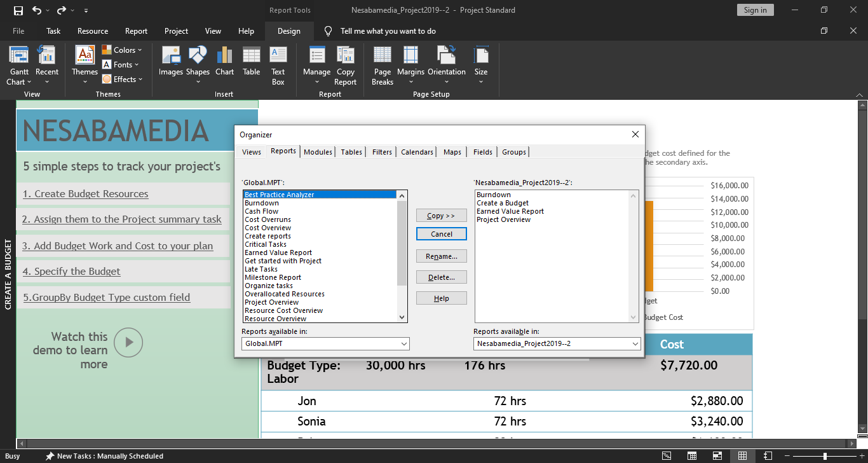Click the Copy Report icon
This screenshot has height=463, width=868.
point(346,56)
